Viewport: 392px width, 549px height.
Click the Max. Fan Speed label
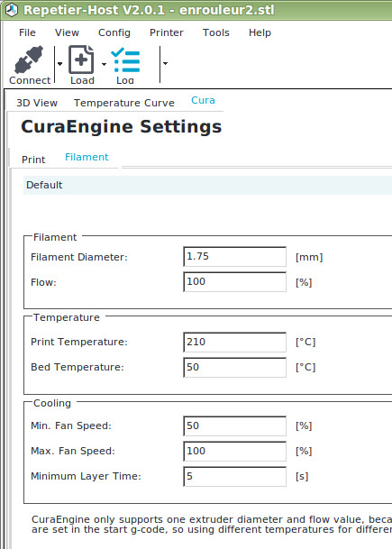pyautogui.click(x=73, y=451)
